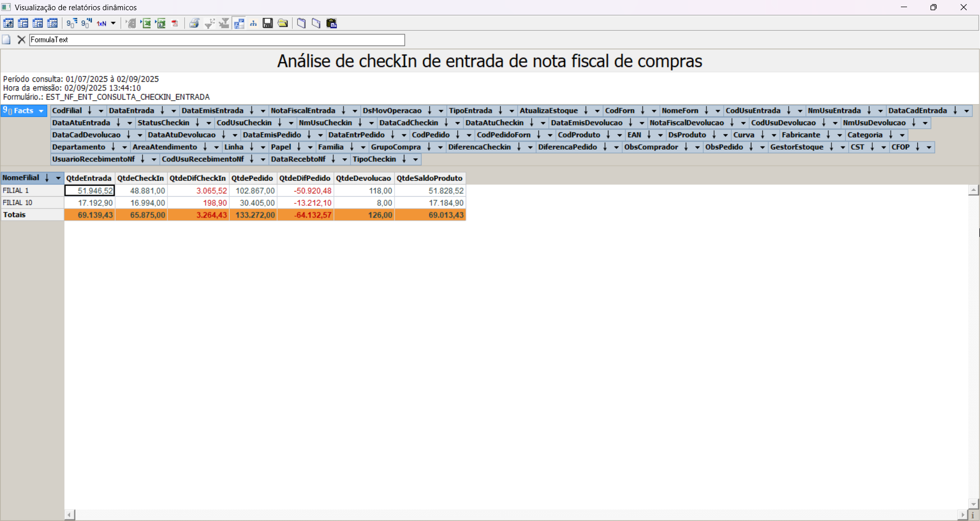Click the hierarchy tree toolbar icon
Viewport: 980px width, 521px height.
pos(253,23)
